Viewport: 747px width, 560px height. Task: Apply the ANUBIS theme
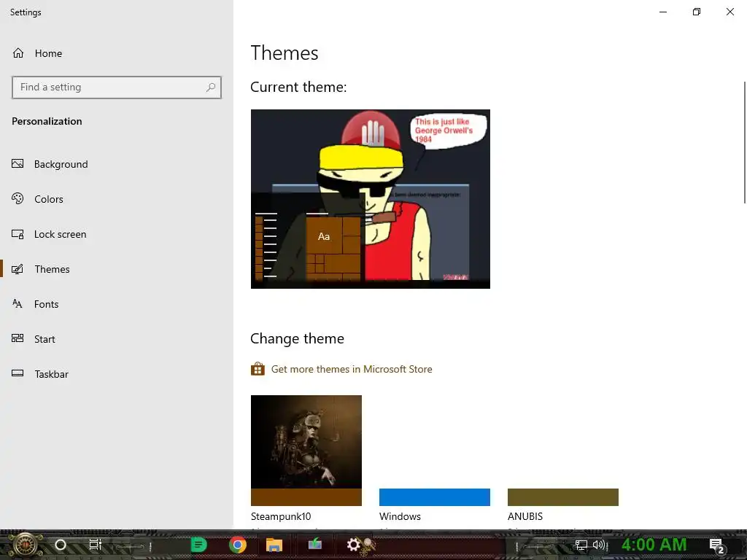(563, 451)
